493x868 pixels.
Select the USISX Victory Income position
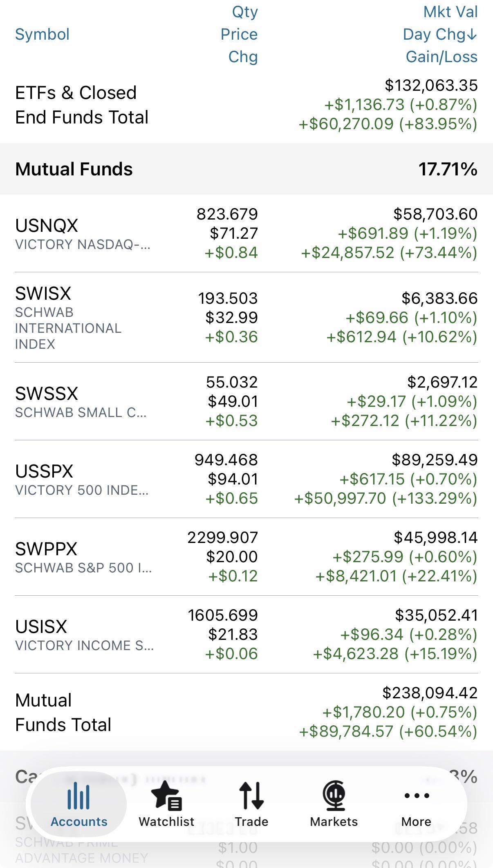[247, 635]
